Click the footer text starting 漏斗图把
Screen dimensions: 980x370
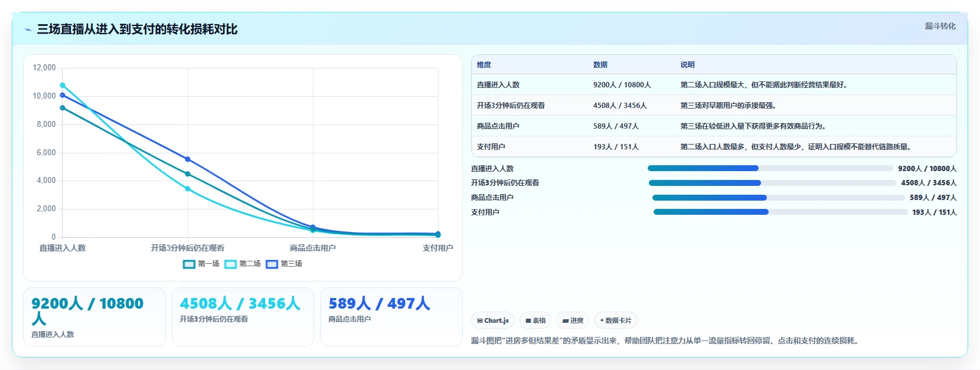point(666,340)
